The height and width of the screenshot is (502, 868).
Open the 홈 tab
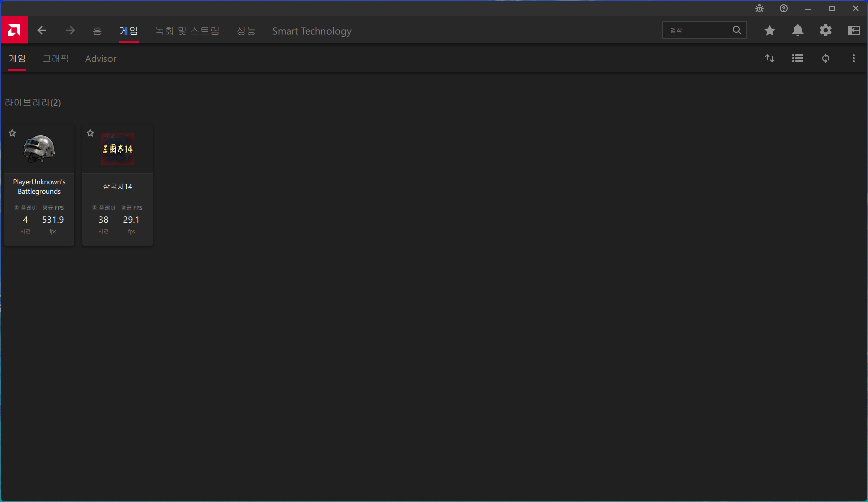click(x=97, y=31)
